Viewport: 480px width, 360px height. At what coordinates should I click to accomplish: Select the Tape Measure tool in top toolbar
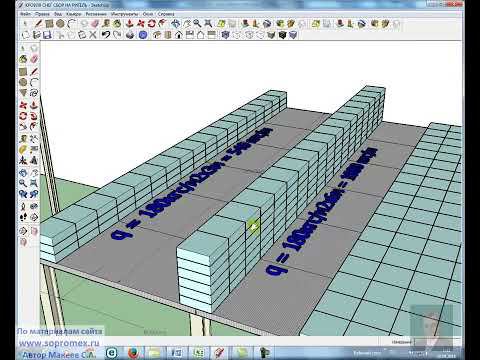pos(106,24)
